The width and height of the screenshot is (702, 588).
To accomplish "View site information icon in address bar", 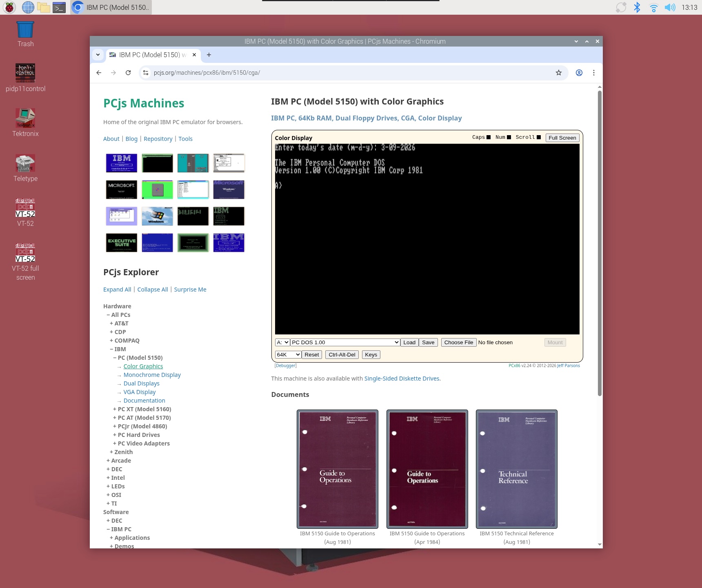I will (x=146, y=73).
